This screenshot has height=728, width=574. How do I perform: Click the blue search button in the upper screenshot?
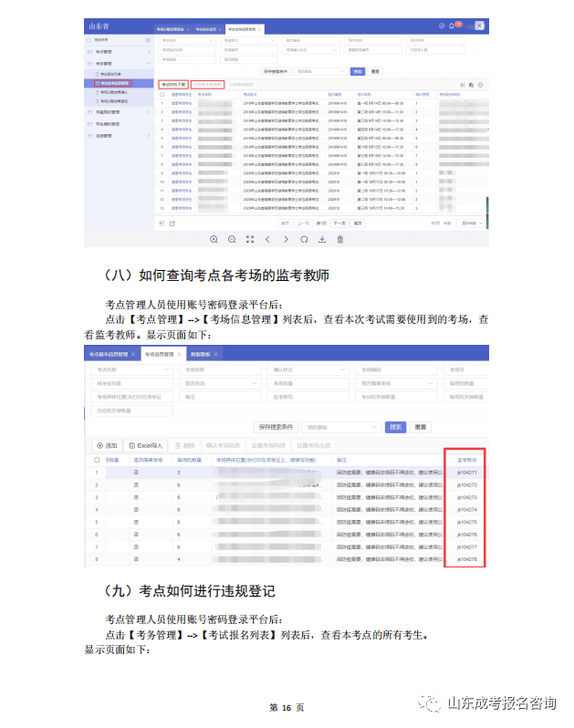click(x=358, y=71)
